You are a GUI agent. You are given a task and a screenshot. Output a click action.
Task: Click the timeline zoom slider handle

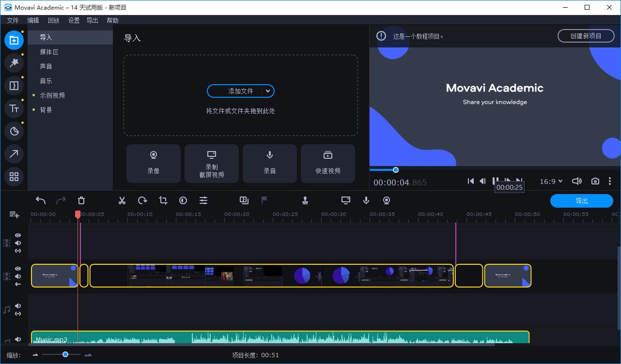click(65, 355)
